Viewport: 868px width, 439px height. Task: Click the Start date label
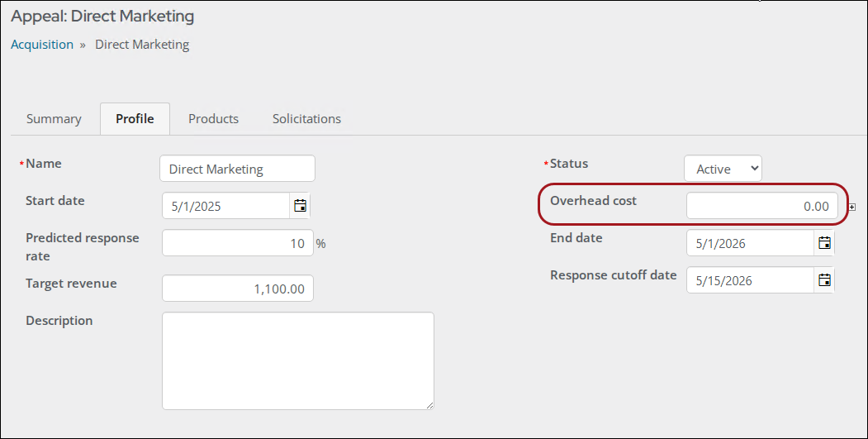[55, 201]
